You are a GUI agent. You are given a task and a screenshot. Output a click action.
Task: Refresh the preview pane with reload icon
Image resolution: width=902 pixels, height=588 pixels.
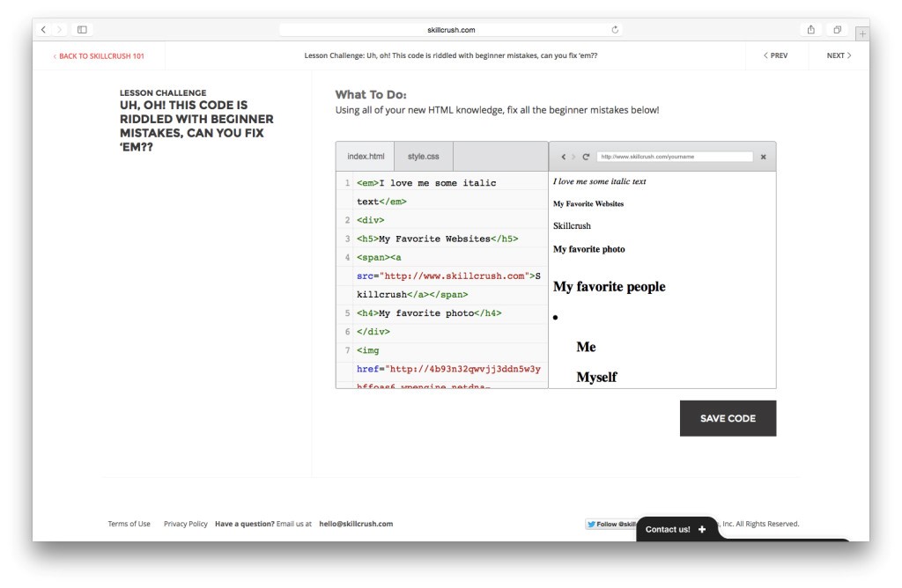586,156
